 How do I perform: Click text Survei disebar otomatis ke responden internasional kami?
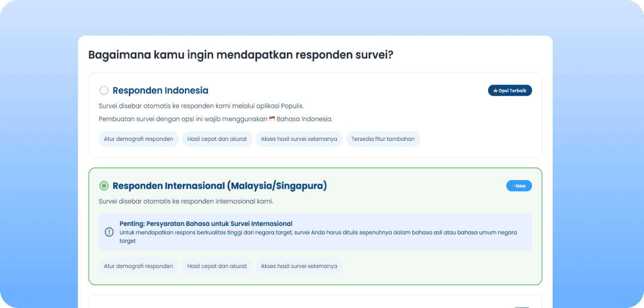[x=186, y=201]
